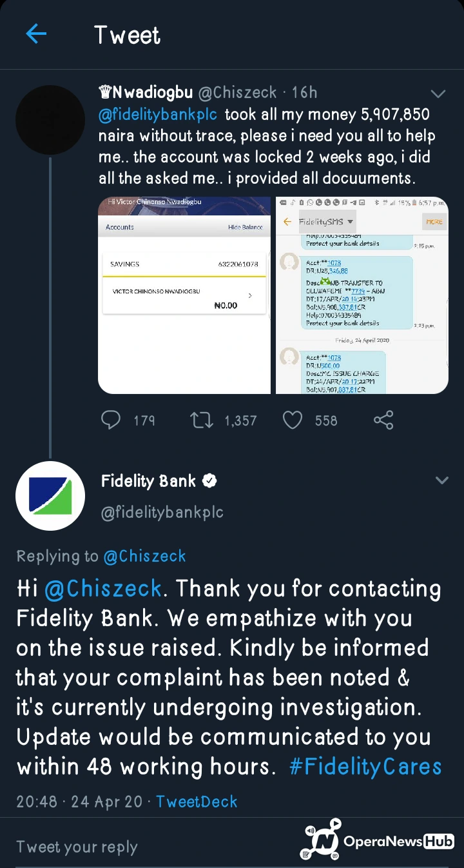
Task: View the savings account balance screenshot
Action: [x=184, y=295]
